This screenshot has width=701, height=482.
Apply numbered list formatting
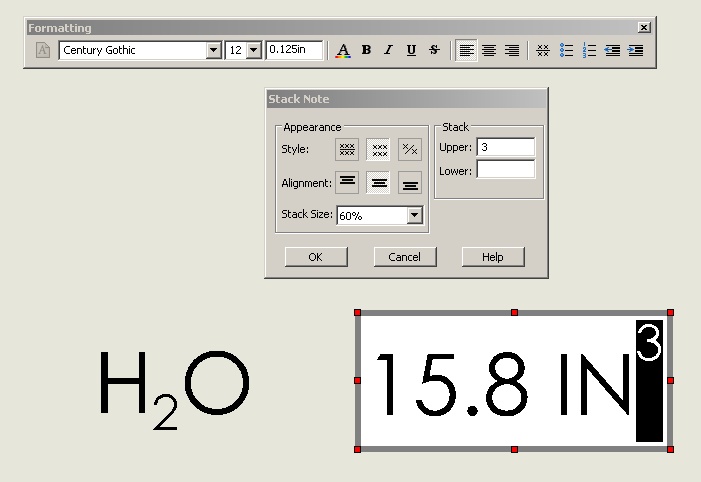point(589,50)
